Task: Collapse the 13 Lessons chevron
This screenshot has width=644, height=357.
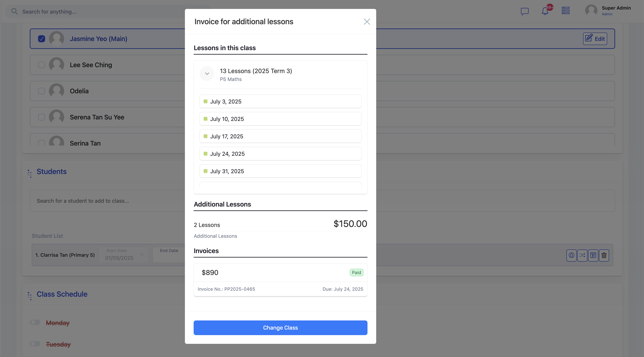Action: [x=207, y=74]
